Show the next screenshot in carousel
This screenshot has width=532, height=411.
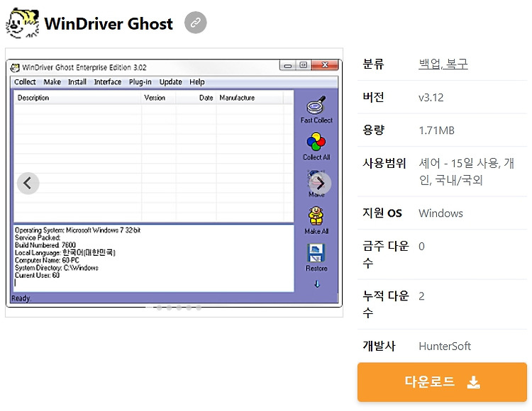[320, 184]
